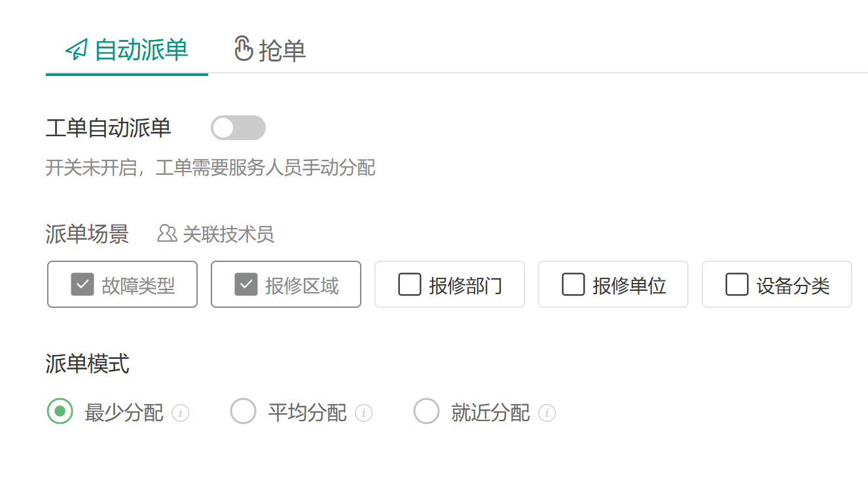This screenshot has height=486, width=868.
Task: Tick the 设备分类 checkbox
Action: [x=737, y=285]
